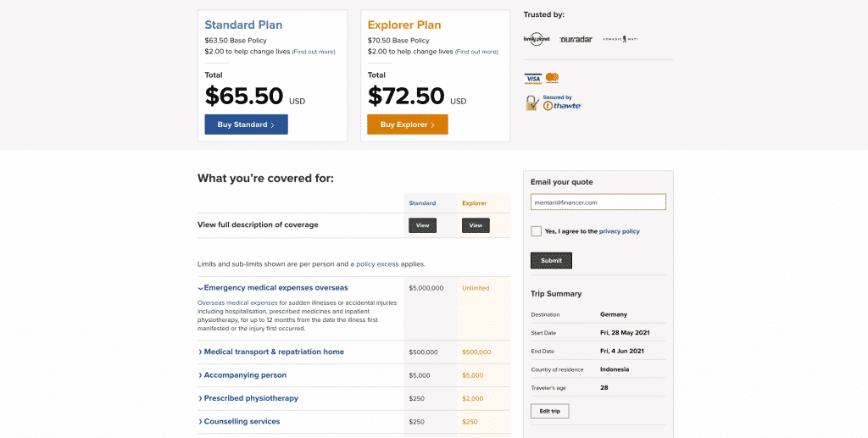Viewport: 868px width, 438px height.
Task: Click the Buy Standard button
Action: (x=247, y=125)
